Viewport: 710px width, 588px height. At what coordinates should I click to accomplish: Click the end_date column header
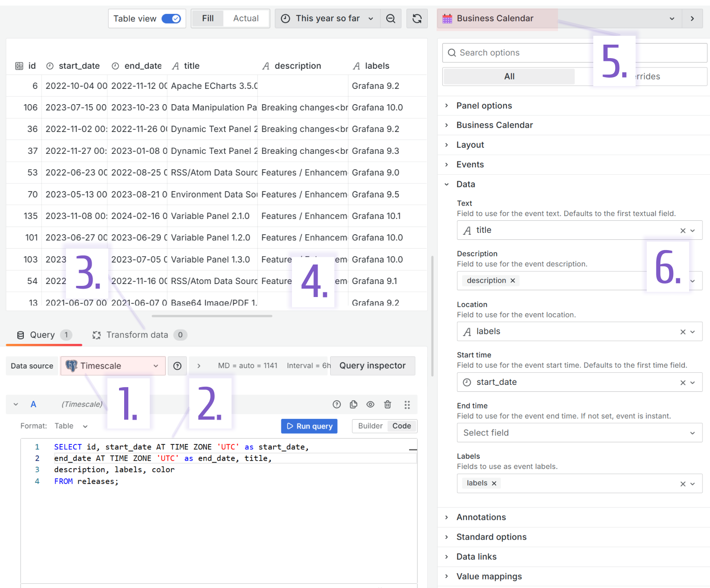tap(137, 66)
